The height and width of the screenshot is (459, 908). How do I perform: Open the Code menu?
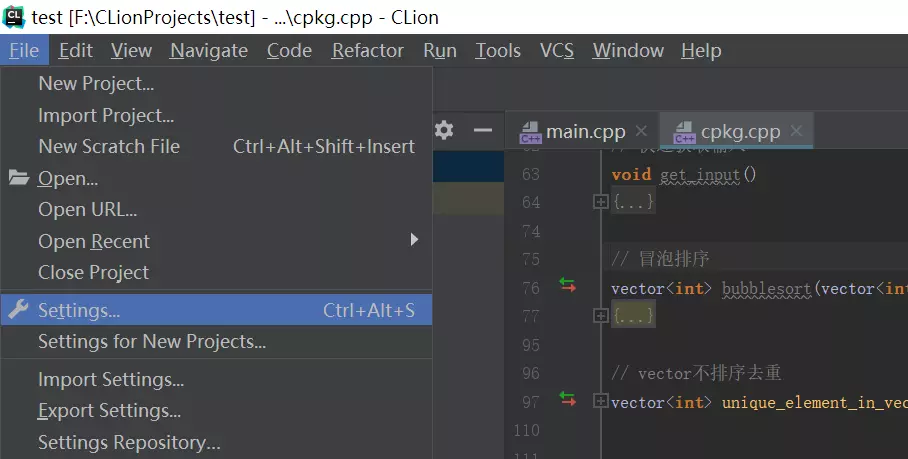coord(290,51)
